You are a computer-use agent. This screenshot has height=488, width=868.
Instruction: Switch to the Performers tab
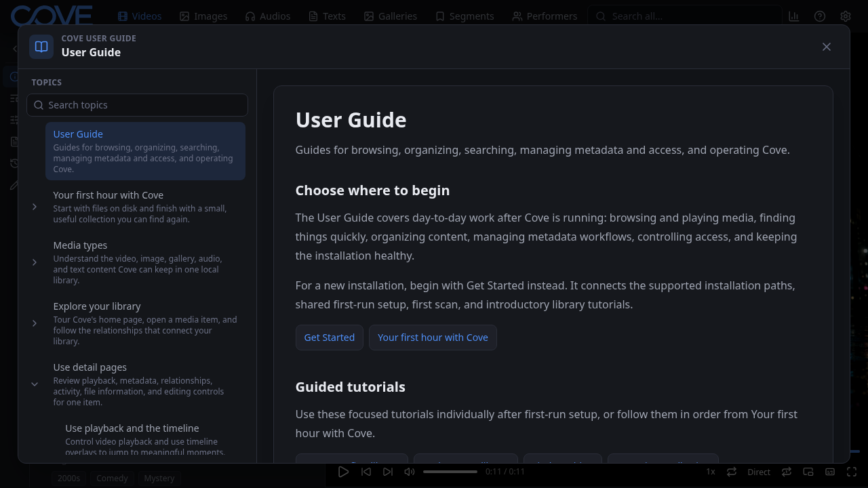(x=545, y=16)
